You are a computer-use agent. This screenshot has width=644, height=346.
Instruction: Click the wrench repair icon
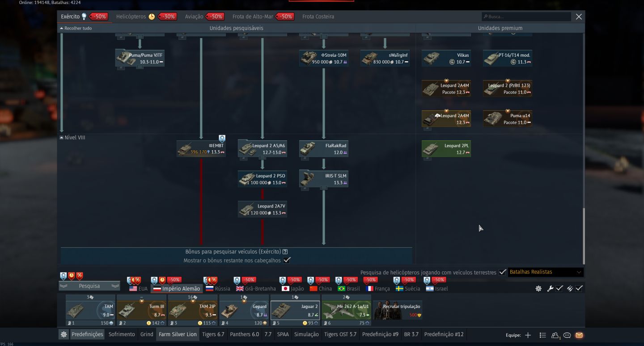tap(550, 289)
